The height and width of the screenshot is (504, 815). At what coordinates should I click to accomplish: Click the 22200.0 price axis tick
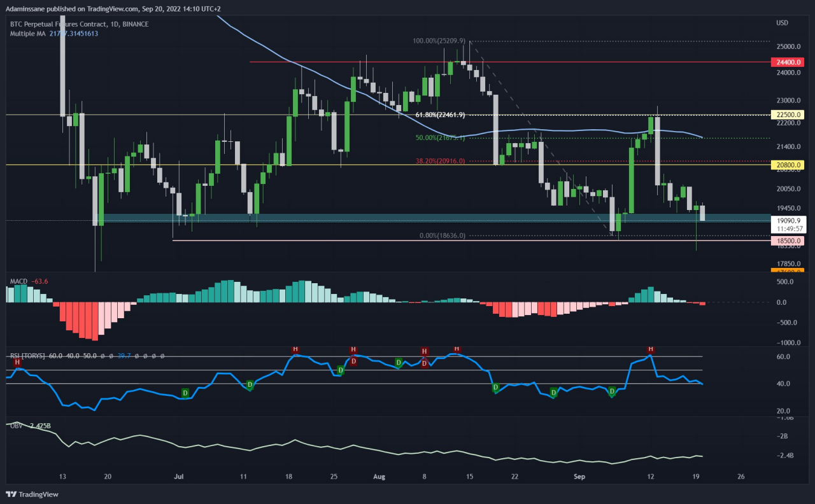click(788, 123)
